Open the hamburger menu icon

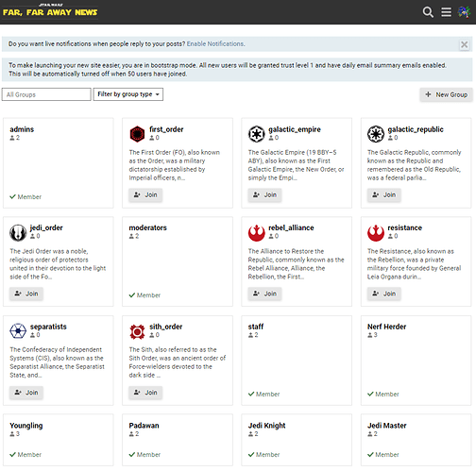point(446,12)
